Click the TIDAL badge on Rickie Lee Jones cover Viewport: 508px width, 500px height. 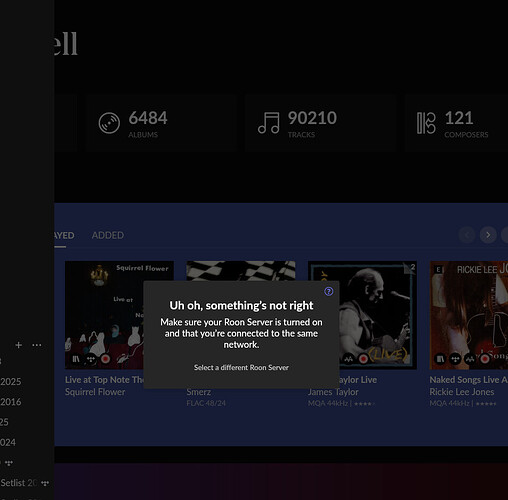455,359
